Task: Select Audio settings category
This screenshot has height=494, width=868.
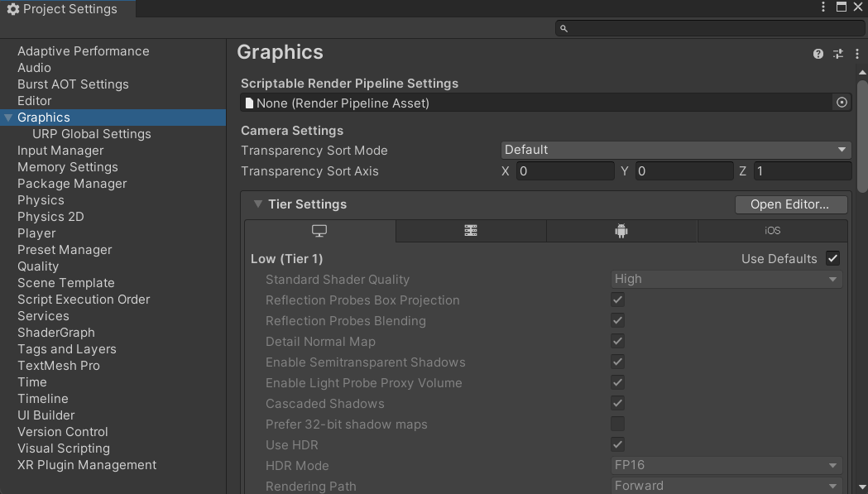Action: 34,68
